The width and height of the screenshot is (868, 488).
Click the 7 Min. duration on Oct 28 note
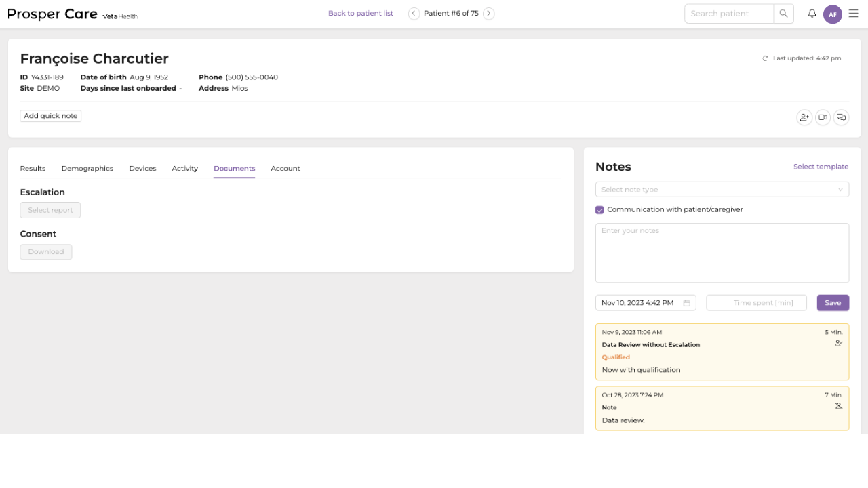coord(833,395)
